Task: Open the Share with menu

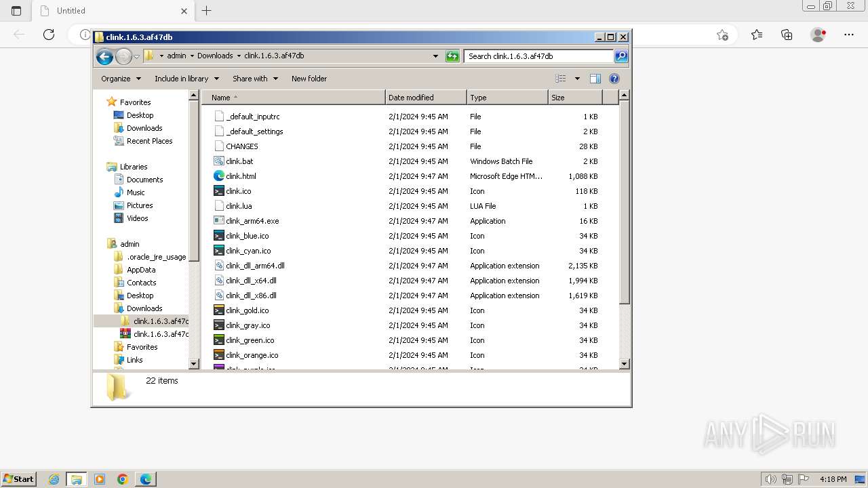Action: pyautogui.click(x=255, y=79)
